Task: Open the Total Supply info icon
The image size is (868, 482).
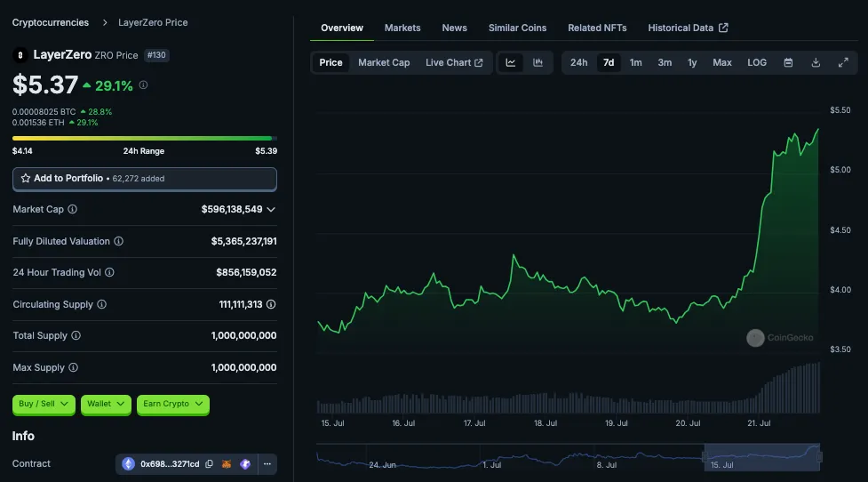Action: pos(76,335)
